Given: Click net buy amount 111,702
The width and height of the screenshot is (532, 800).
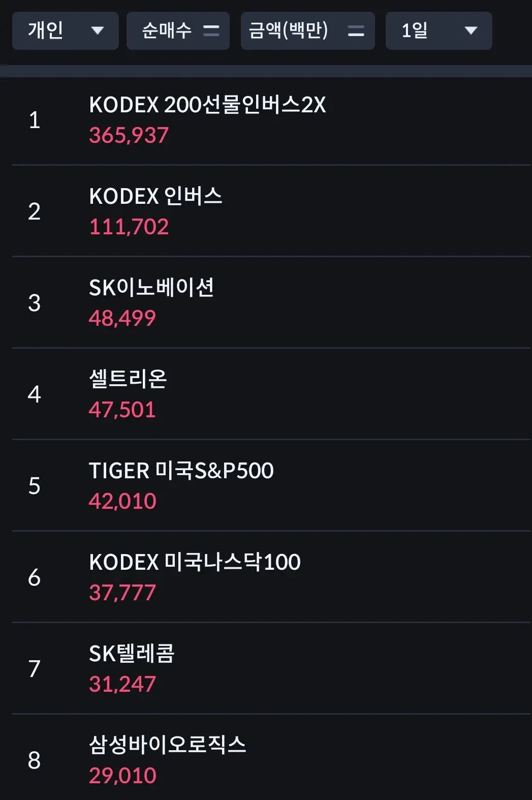Looking at the screenshot, I should 129,227.
